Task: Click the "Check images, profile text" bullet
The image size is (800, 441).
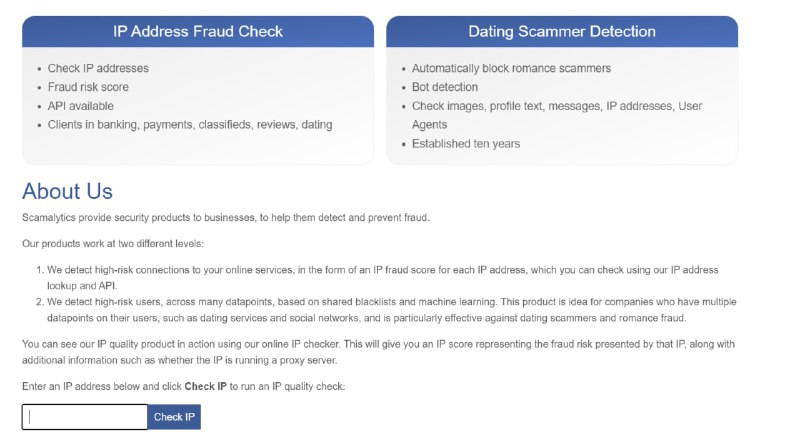Action: tap(555, 106)
